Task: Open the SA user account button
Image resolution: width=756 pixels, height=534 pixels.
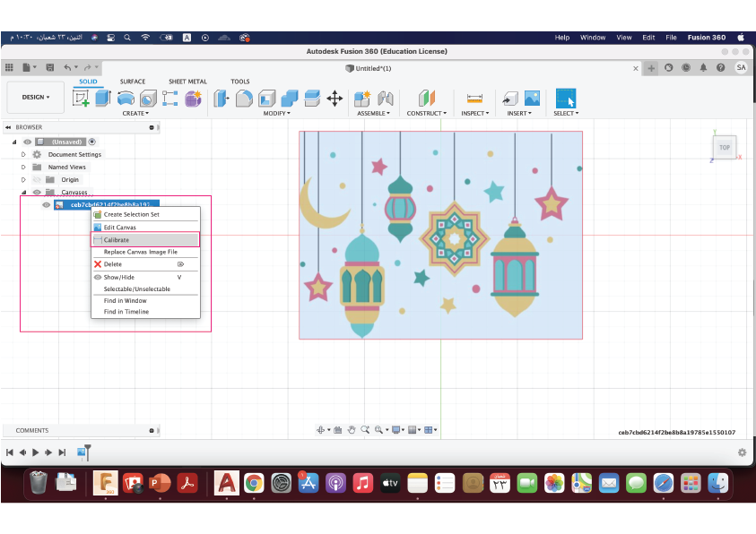Action: click(x=741, y=67)
